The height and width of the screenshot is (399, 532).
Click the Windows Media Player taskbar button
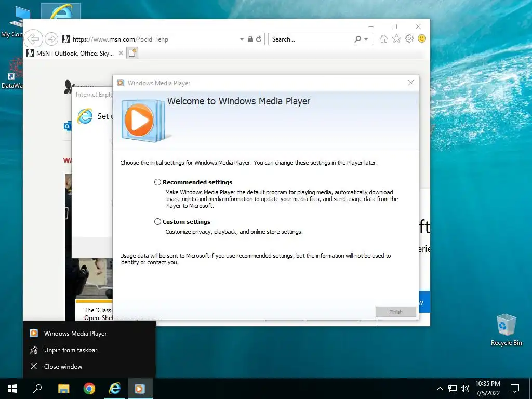tap(140, 389)
